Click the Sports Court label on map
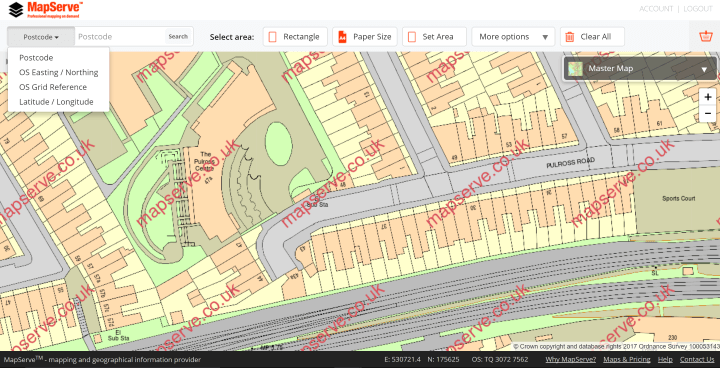The image size is (720, 368). (x=678, y=199)
